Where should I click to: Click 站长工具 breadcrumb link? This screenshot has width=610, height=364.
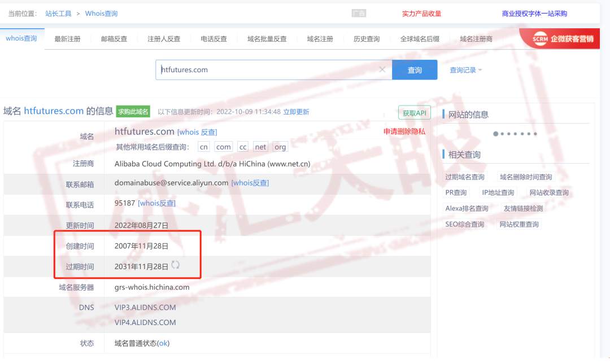(x=58, y=14)
